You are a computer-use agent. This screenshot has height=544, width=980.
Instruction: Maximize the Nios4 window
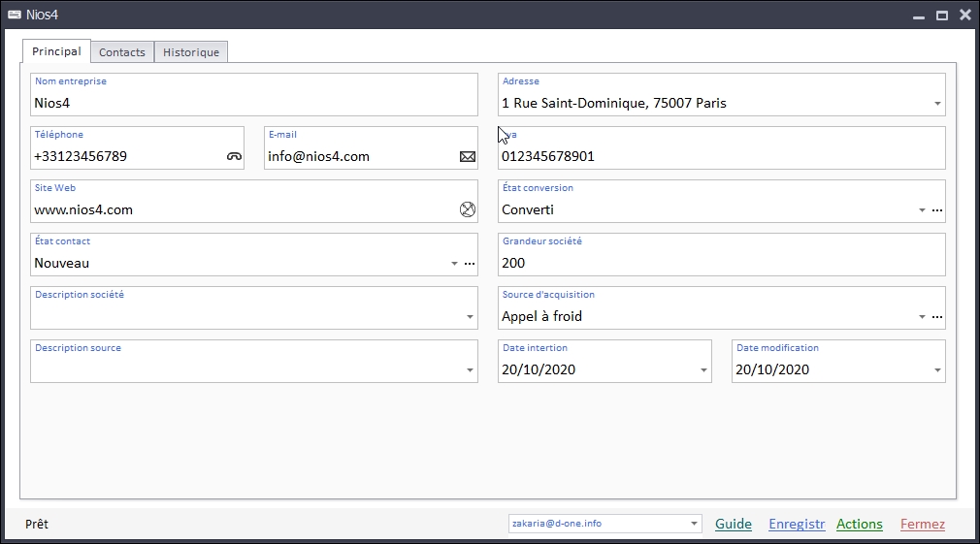tap(941, 16)
